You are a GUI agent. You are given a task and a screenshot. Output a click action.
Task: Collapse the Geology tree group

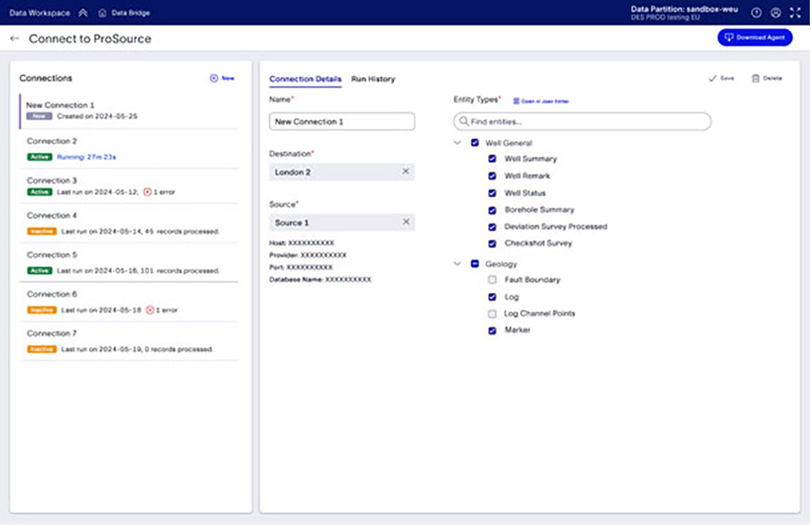click(x=458, y=264)
